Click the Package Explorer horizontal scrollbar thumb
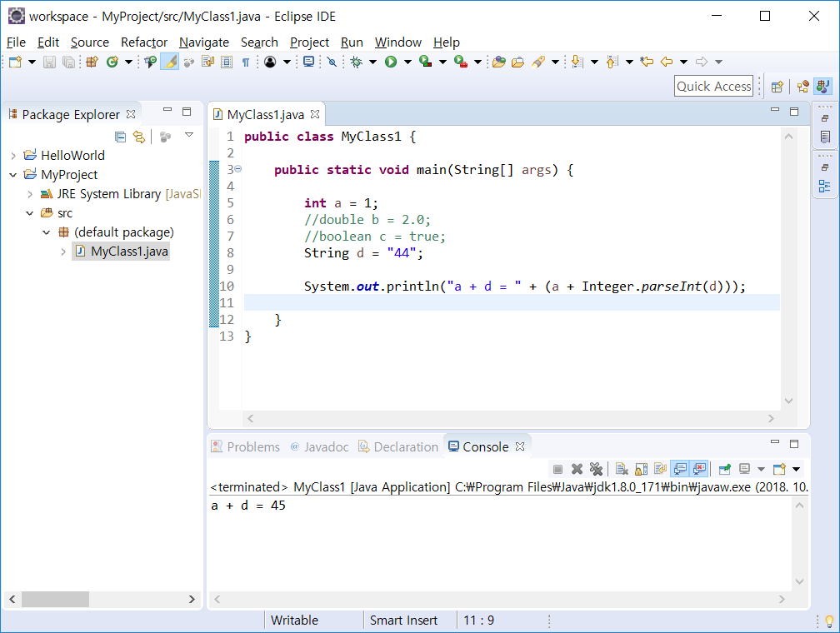The height and width of the screenshot is (633, 840). tap(55, 599)
